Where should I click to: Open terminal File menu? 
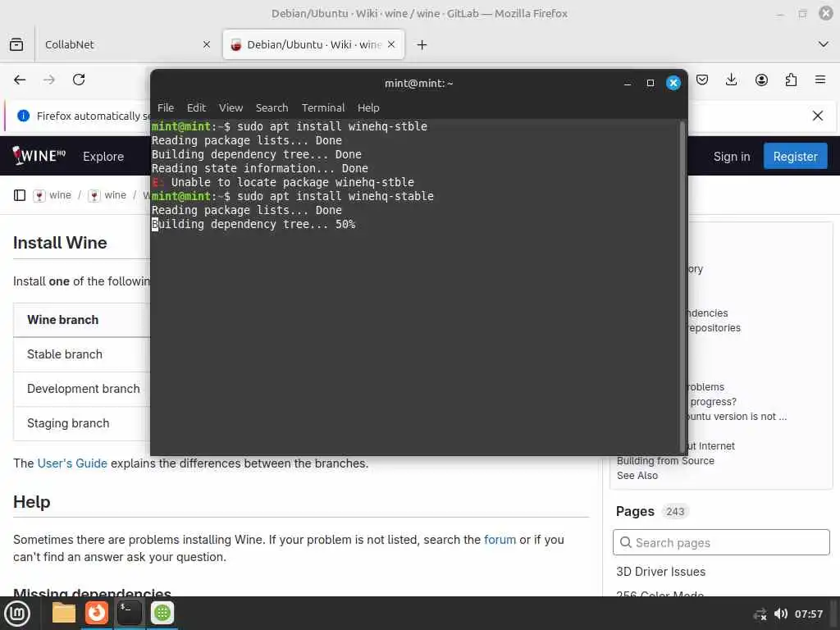pos(166,107)
